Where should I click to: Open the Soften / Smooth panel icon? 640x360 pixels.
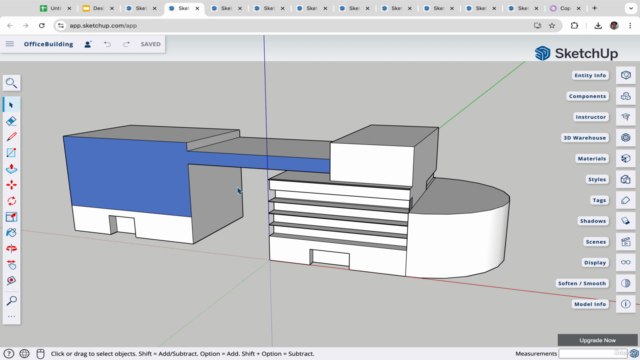pos(625,283)
